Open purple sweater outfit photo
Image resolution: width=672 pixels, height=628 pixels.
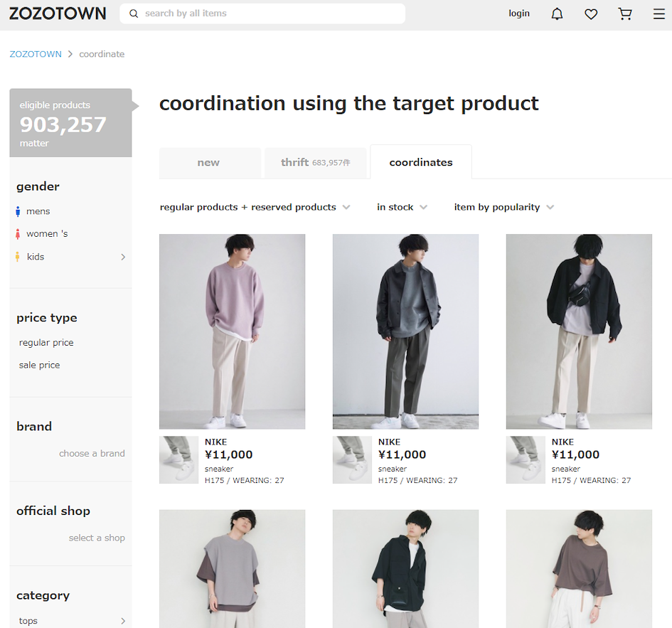pyautogui.click(x=233, y=331)
